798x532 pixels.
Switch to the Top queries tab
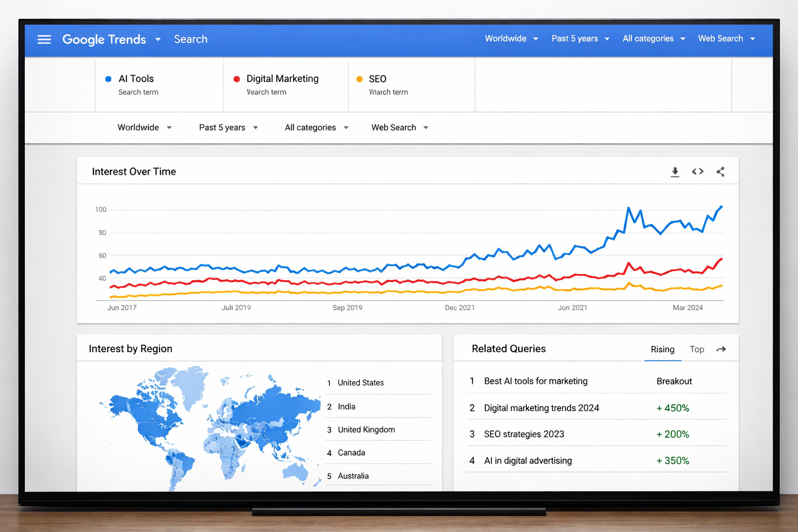[x=697, y=350]
